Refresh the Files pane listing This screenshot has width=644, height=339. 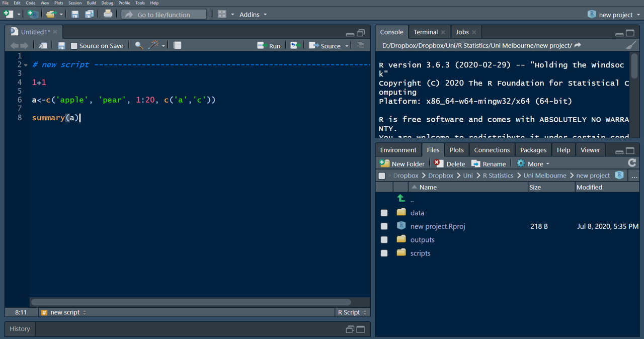[x=632, y=163]
